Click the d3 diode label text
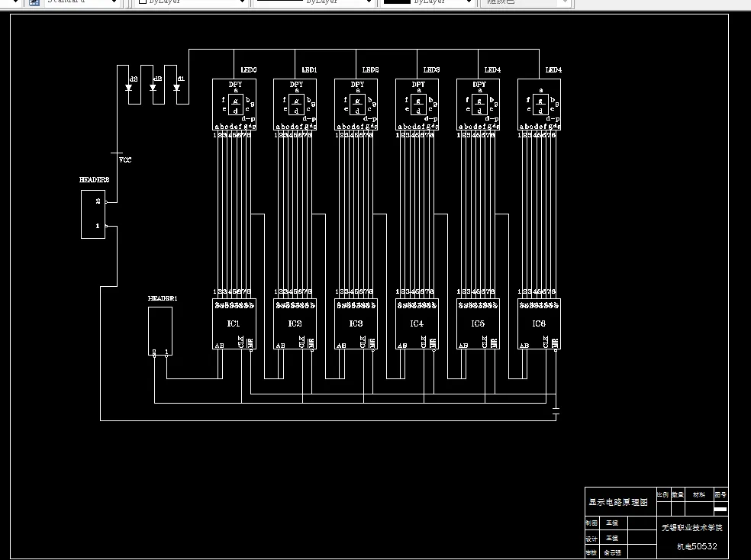 (x=134, y=79)
